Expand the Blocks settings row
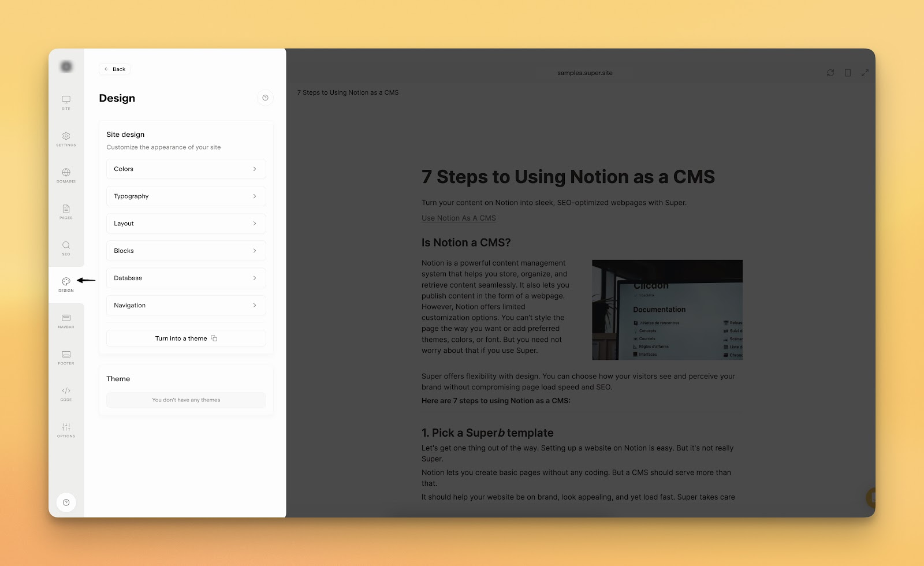The image size is (924, 566). tap(186, 251)
